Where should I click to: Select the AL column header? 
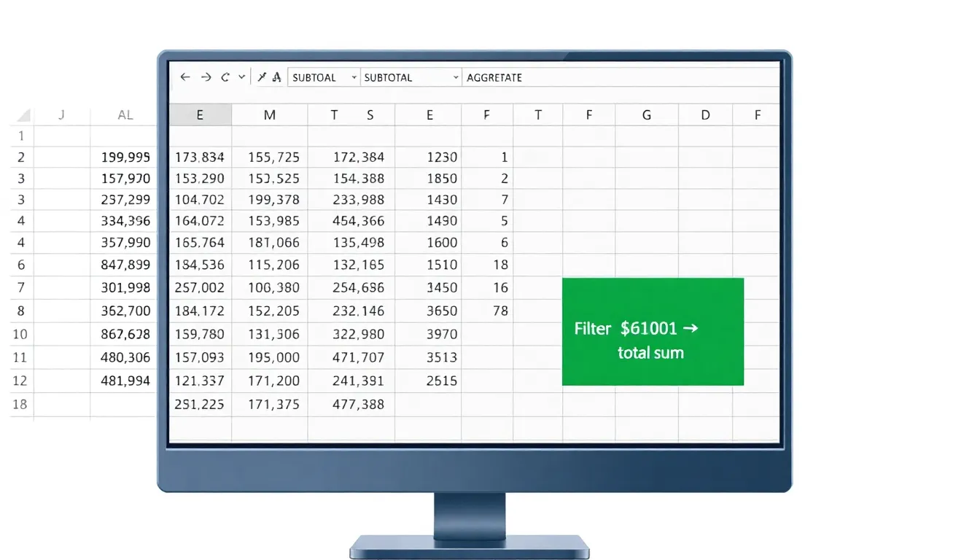point(125,115)
